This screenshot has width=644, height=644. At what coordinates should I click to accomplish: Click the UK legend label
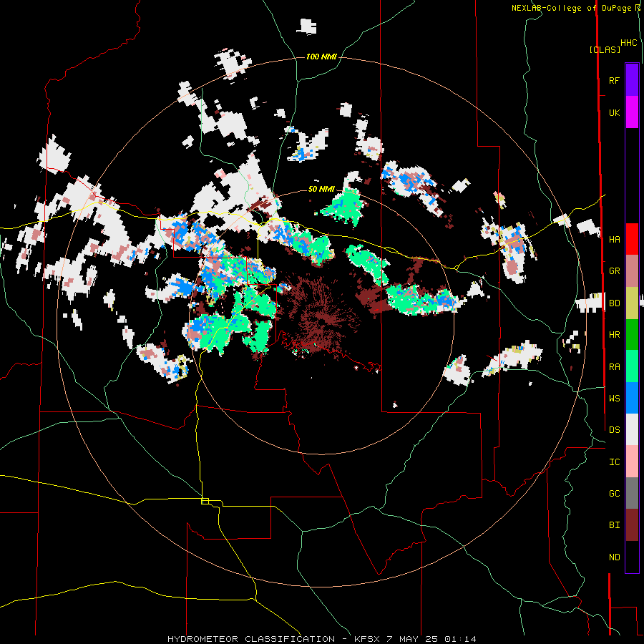pos(614,112)
